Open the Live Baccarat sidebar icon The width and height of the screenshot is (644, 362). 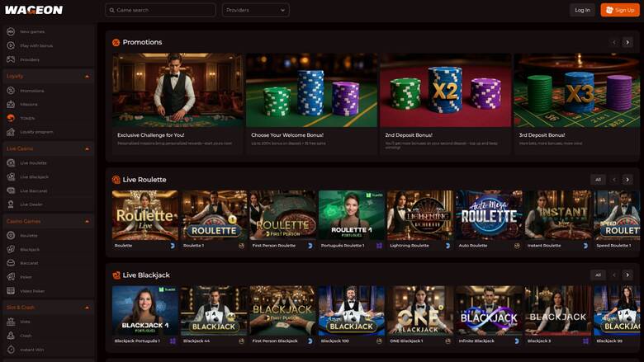pyautogui.click(x=11, y=190)
